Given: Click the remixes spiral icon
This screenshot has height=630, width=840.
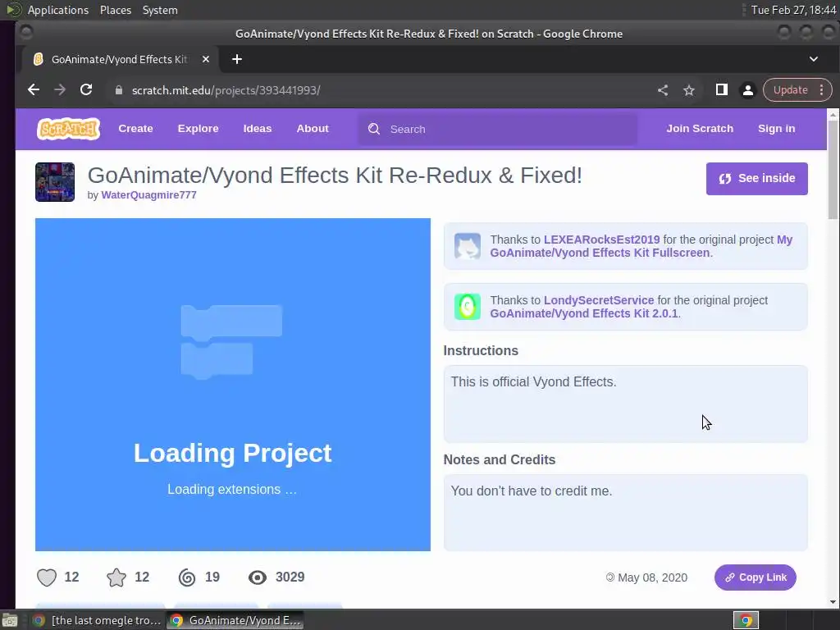Looking at the screenshot, I should [x=187, y=577].
